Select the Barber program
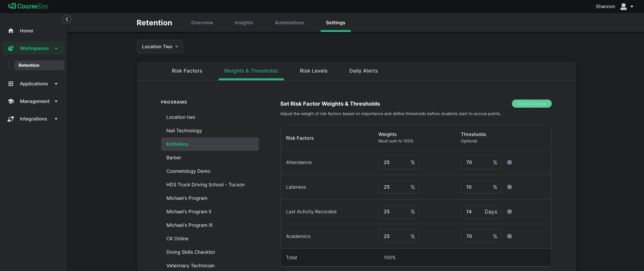Viewport: 644px width, 271px height. click(210, 158)
